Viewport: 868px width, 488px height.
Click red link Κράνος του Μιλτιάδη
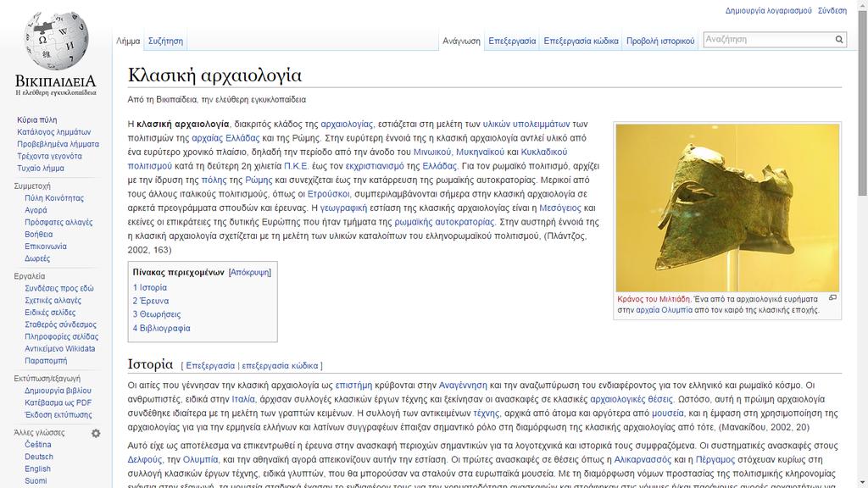654,299
